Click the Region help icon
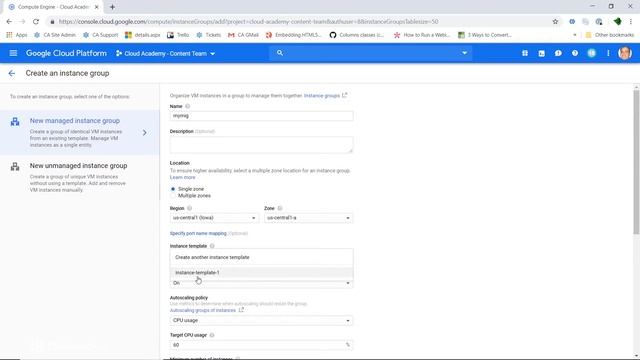The image size is (640, 360). [x=189, y=208]
